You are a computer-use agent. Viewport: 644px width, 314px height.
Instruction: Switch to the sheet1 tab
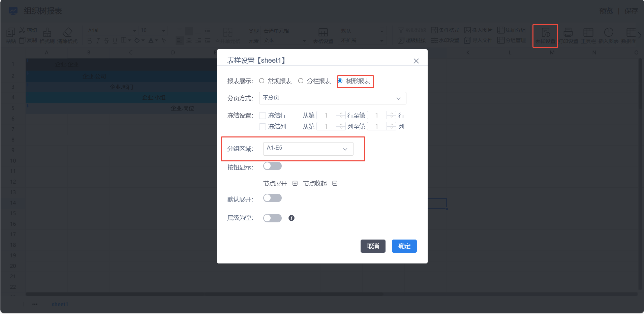(60, 304)
